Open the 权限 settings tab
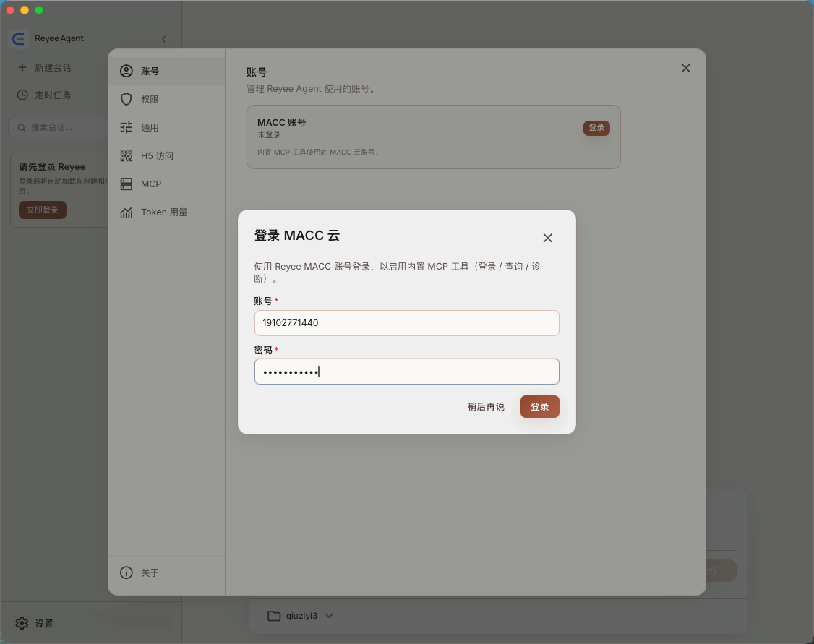Image resolution: width=814 pixels, height=644 pixels. pos(166,99)
